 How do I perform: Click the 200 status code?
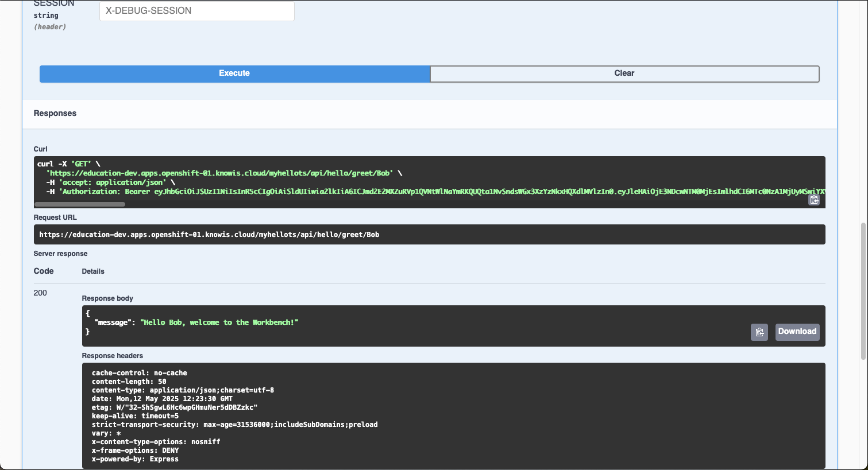click(x=40, y=293)
